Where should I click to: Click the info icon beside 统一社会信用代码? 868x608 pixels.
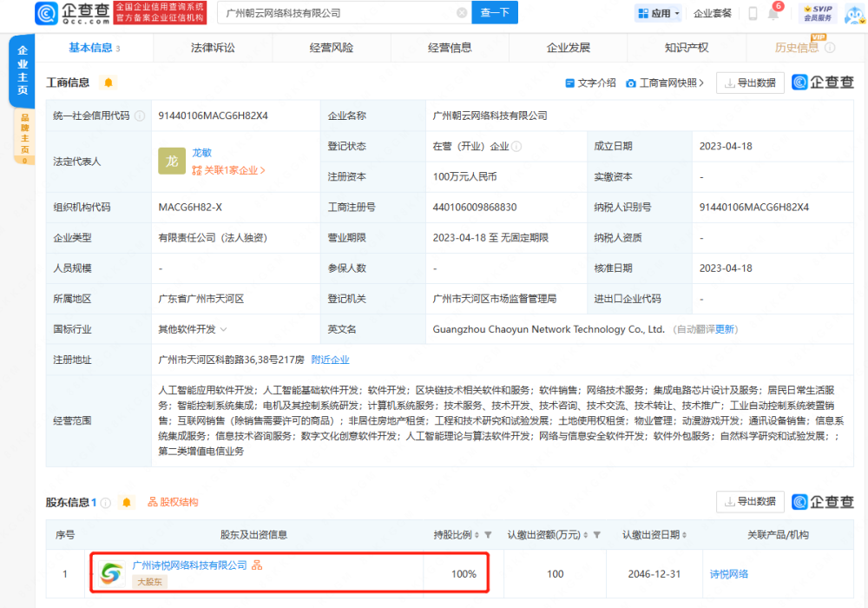tap(140, 116)
